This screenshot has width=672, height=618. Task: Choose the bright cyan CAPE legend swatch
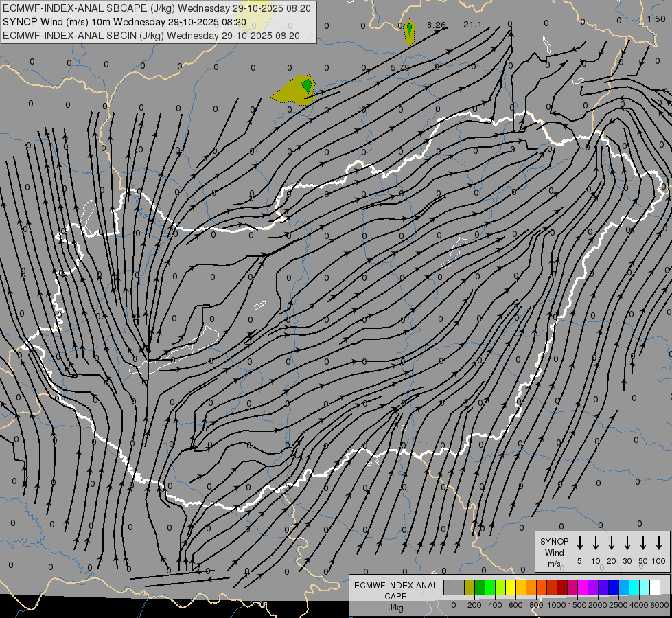[634, 587]
